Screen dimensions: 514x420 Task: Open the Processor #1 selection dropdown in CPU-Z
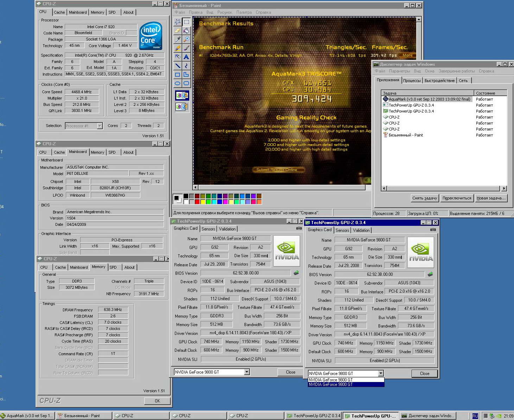point(100,126)
